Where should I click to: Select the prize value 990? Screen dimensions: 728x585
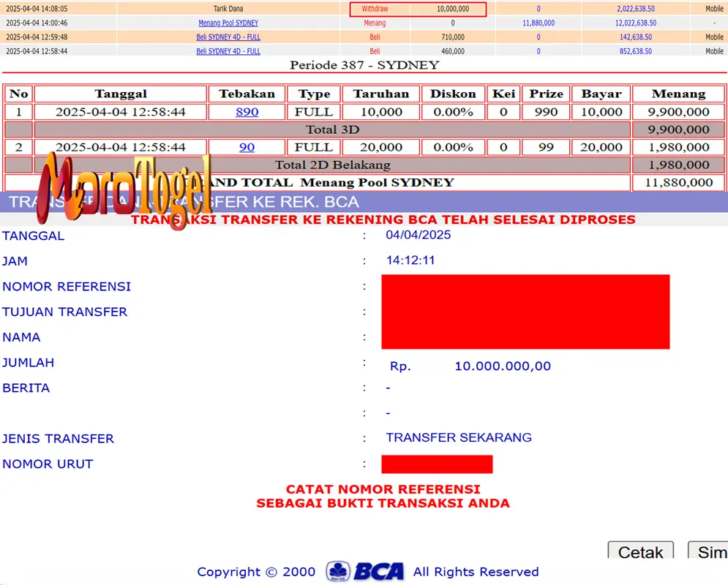coord(546,112)
